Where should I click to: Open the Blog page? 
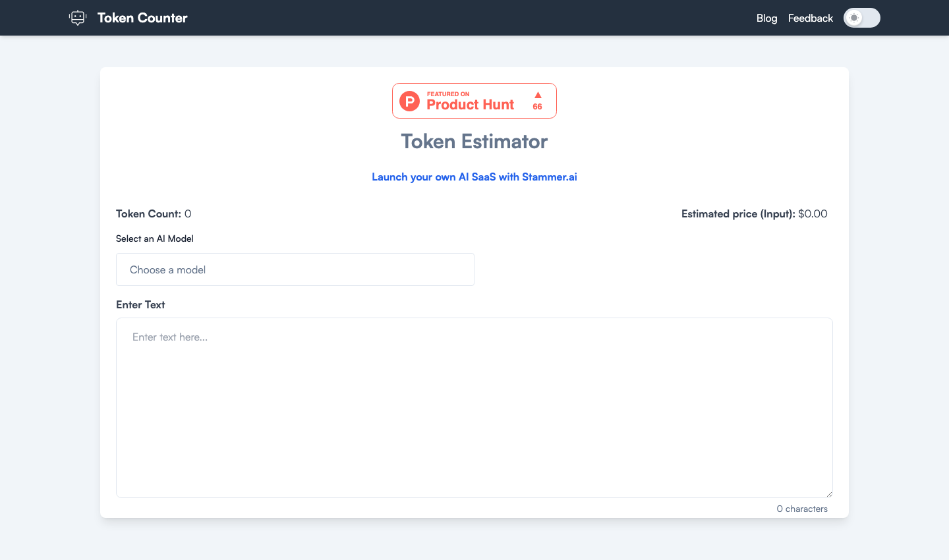point(766,18)
